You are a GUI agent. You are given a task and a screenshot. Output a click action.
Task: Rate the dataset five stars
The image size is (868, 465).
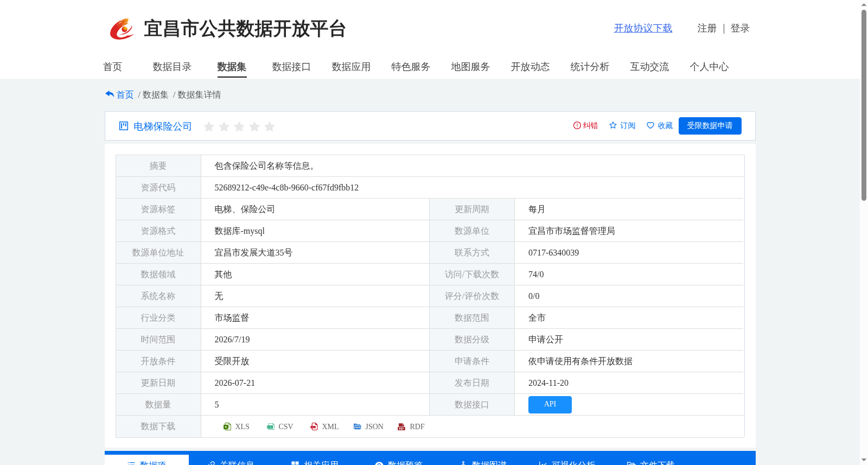270,126
